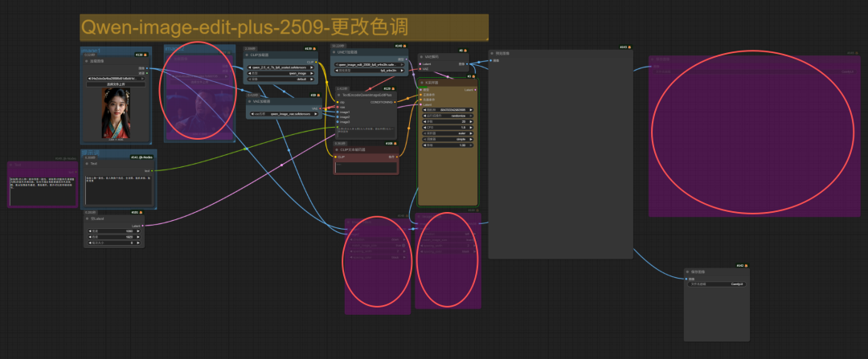
Task: Open the randomize control dropdown in K采样器
Action: coord(448,116)
